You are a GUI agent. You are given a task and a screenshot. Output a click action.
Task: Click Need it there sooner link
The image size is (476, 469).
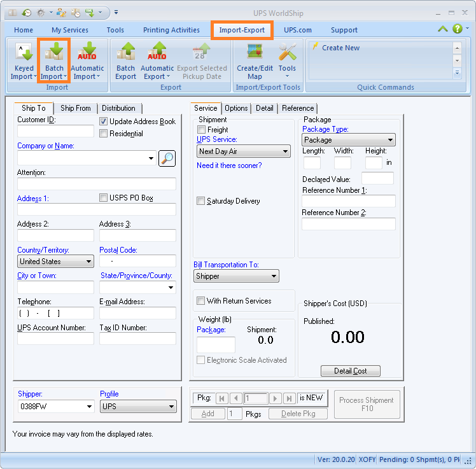[229, 165]
